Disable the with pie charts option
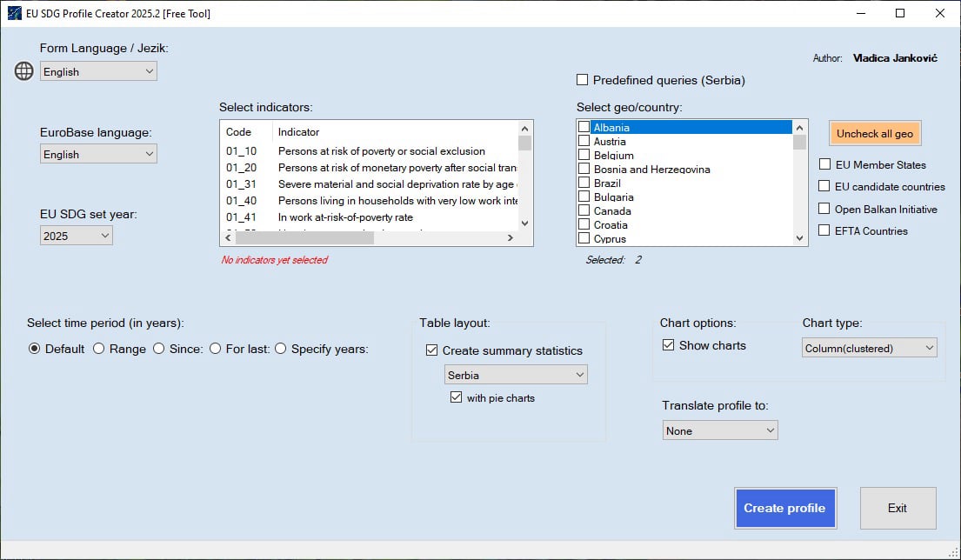 coord(457,397)
